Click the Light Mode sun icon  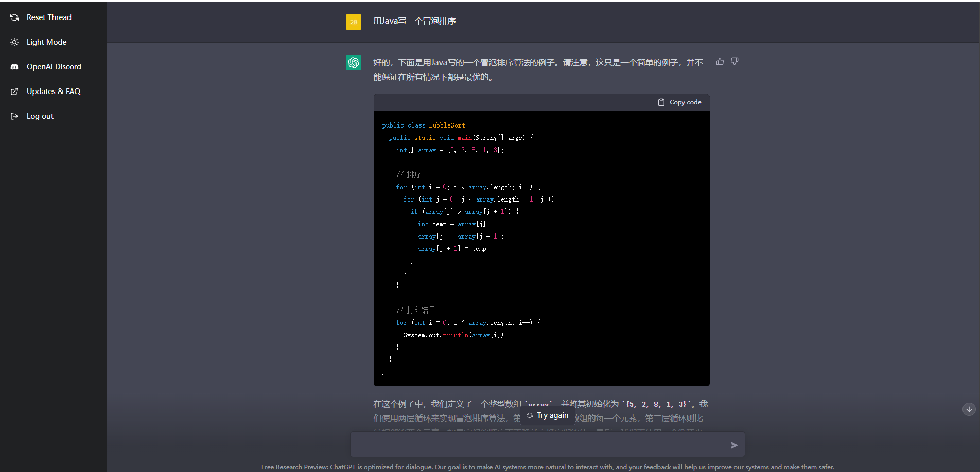pos(14,42)
